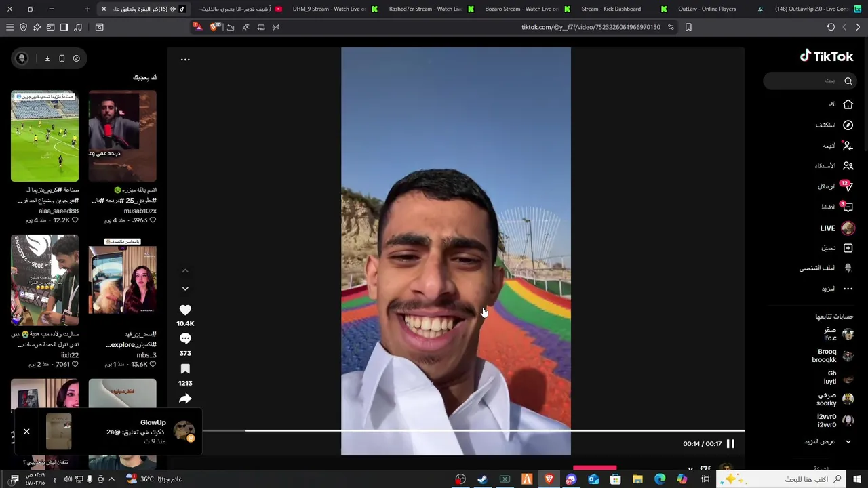Open the video thumbnail by mbs..3
Image resolution: width=868 pixels, height=488 pixels.
pos(123,281)
